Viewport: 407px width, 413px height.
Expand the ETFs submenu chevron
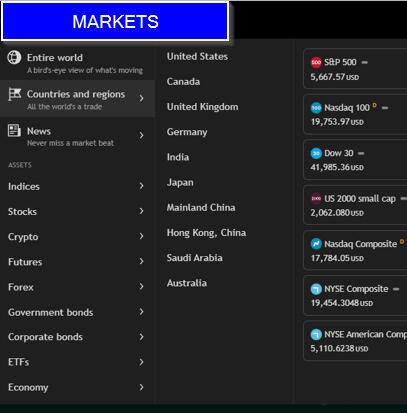141,362
